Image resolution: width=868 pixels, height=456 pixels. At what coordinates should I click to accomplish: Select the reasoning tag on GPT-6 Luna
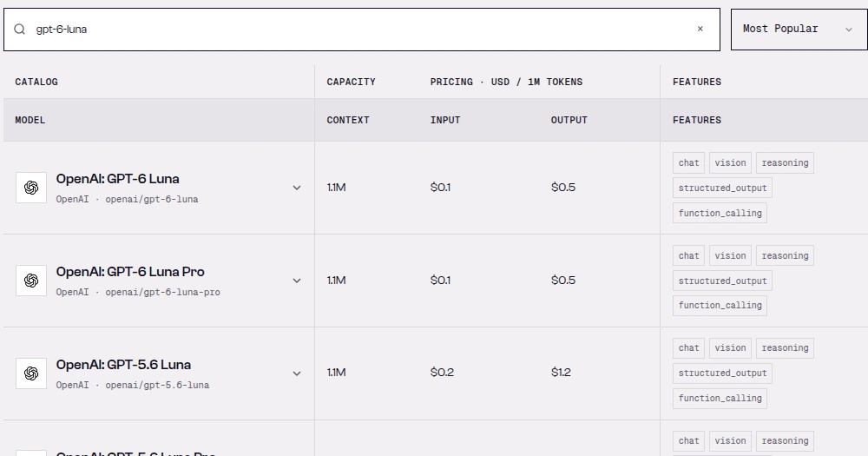click(x=785, y=163)
